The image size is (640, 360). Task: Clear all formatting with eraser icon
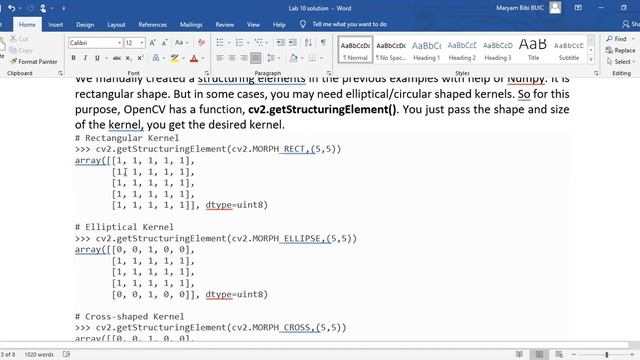click(201, 42)
